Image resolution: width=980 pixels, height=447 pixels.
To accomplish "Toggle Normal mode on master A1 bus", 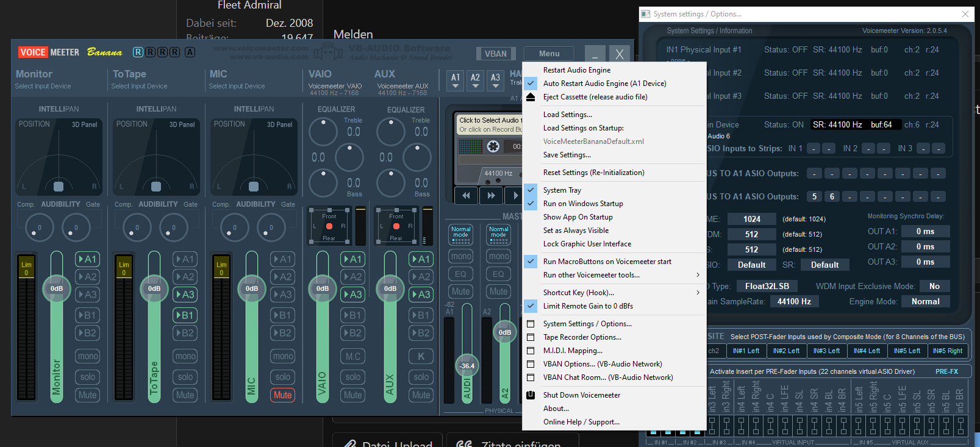I will click(460, 235).
